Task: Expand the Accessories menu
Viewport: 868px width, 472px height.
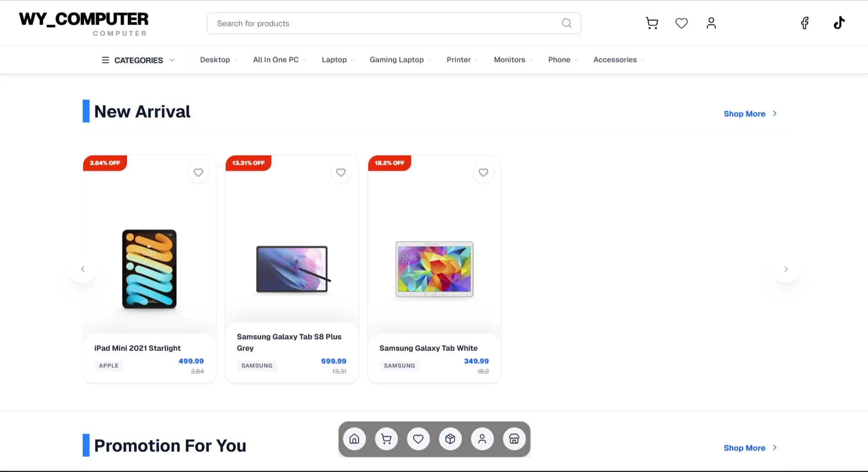Action: click(619, 60)
